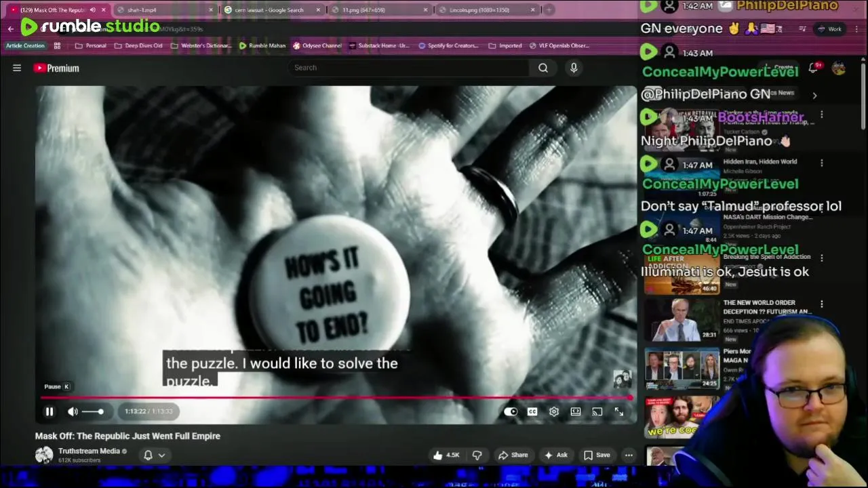This screenshot has width=868, height=488.
Task: Open The New World Order Deception thumbnail
Action: coord(682,320)
